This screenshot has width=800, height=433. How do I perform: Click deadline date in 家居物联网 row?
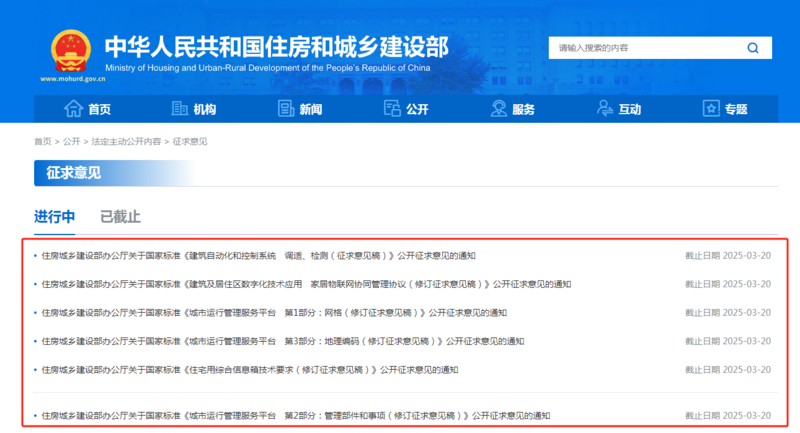point(728,284)
